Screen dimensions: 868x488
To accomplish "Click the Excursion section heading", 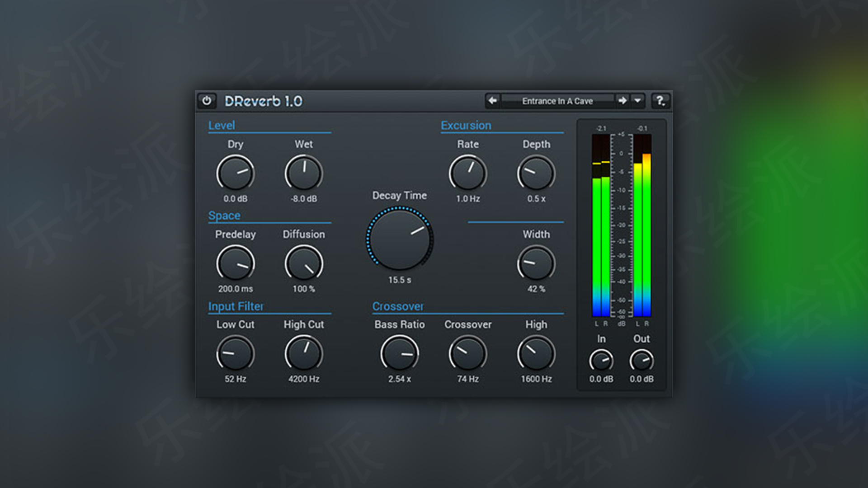I will tap(466, 126).
